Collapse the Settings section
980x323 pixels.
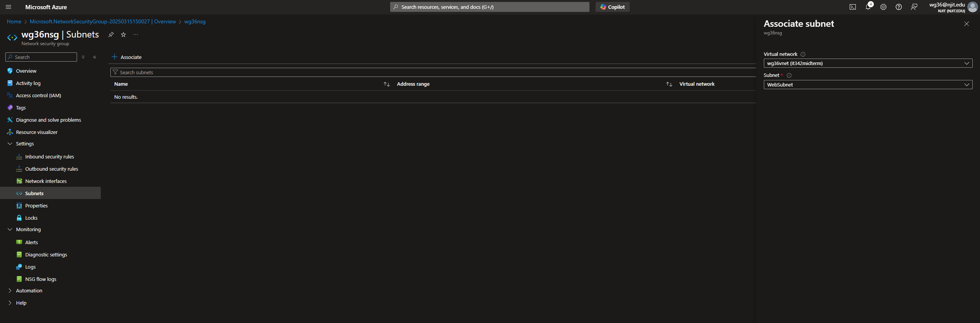[x=10, y=144]
